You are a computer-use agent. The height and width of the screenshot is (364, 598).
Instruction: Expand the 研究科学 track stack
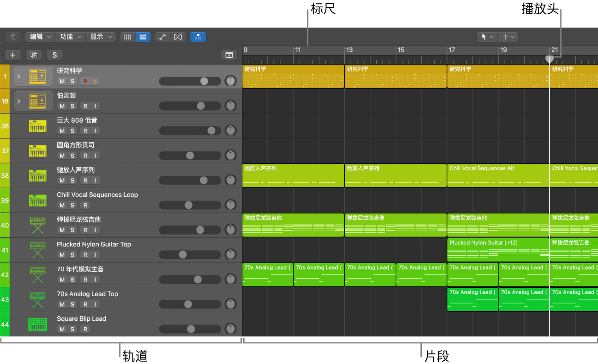[19, 76]
